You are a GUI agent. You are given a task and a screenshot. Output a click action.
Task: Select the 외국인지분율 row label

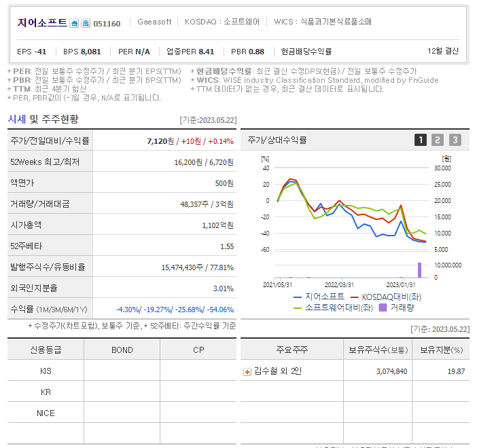34,288
